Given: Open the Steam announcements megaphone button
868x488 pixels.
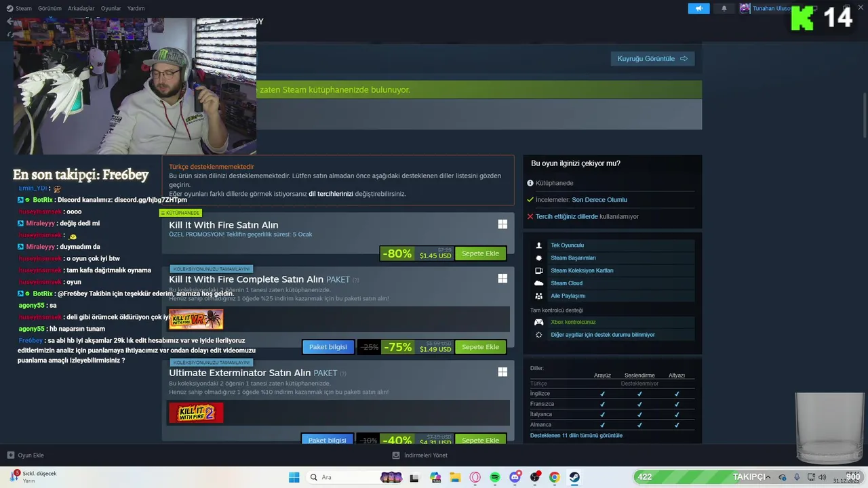Looking at the screenshot, I should tap(698, 8).
